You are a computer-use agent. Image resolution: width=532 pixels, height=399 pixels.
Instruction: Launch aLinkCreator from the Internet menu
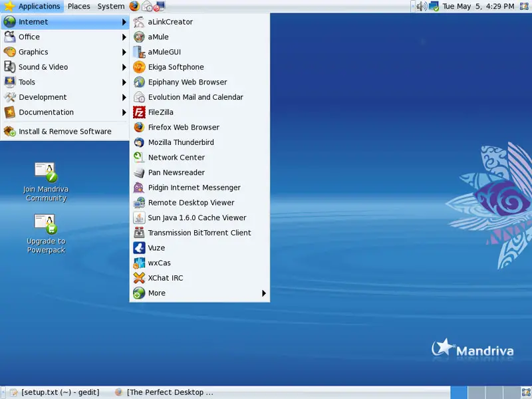coord(199,22)
